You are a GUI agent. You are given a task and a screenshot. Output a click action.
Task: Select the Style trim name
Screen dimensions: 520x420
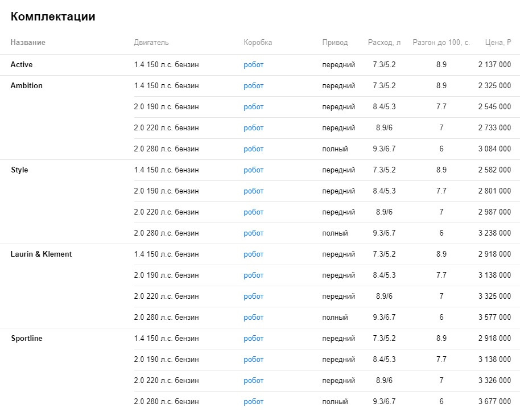(x=19, y=170)
